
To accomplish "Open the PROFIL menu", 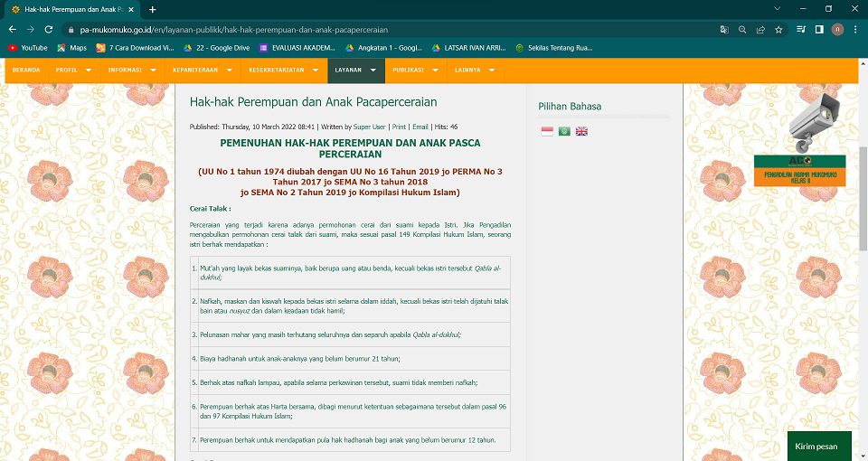I will click(66, 71).
